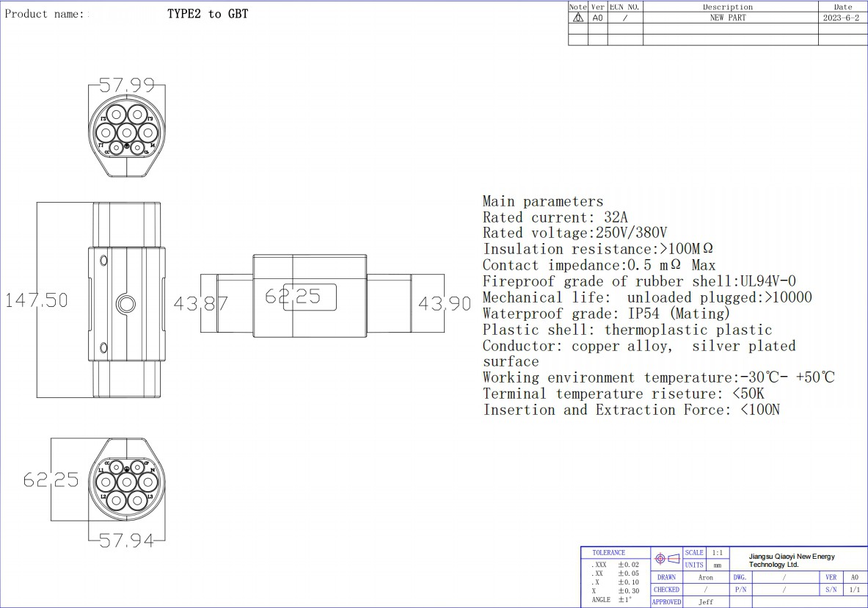This screenshot has height=608, width=868.
Task: Click the "Main parameters" heading
Action: [x=543, y=201]
